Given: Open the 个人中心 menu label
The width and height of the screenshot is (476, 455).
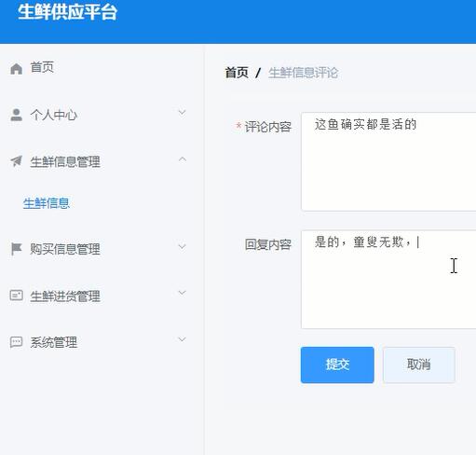Looking at the screenshot, I should point(54,115).
